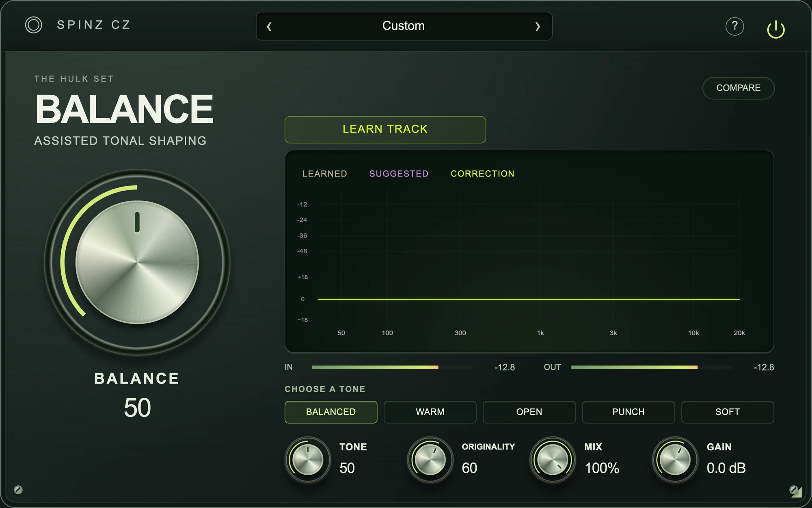Image resolution: width=812 pixels, height=508 pixels.
Task: Click the GAIN knob
Action: point(675,460)
